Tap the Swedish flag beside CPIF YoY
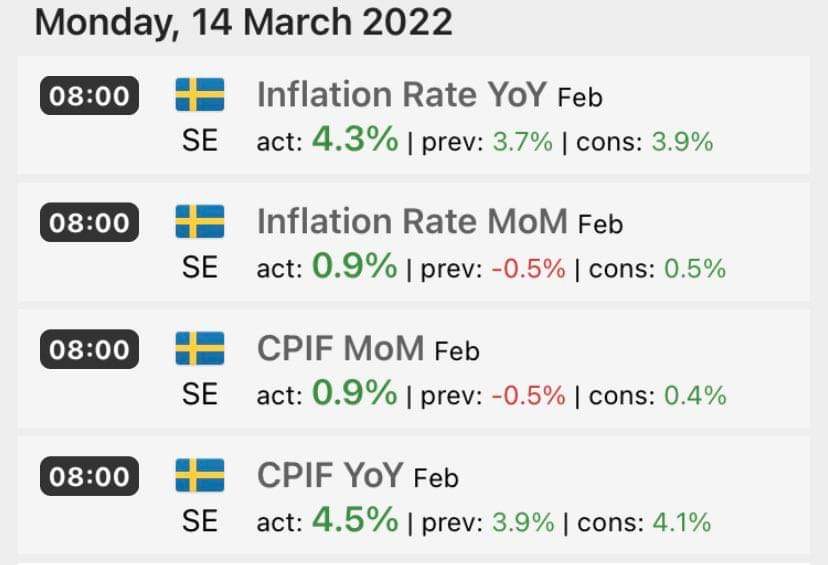The height and width of the screenshot is (565, 828). [200, 475]
